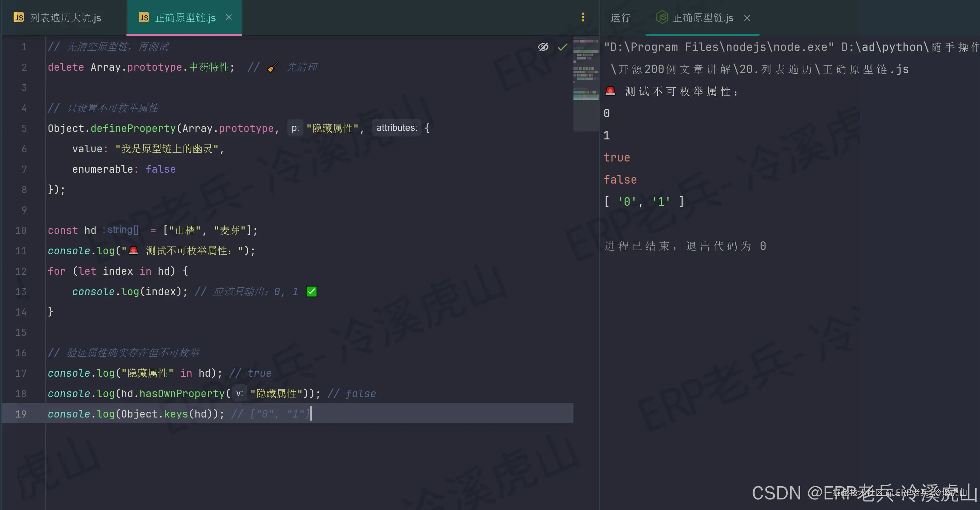The height and width of the screenshot is (510, 980).
Task: Click JS file icon of 正确原型链.js tab
Action: (x=144, y=17)
